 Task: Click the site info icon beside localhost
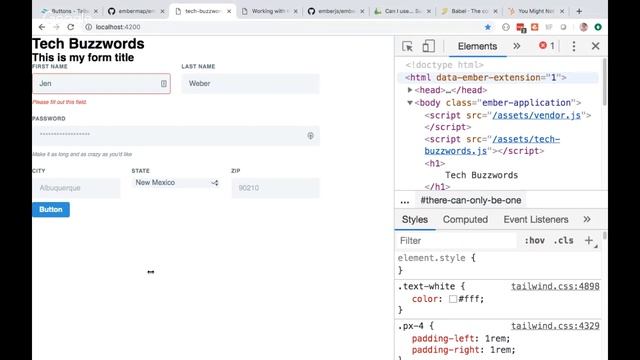pyautogui.click(x=88, y=27)
